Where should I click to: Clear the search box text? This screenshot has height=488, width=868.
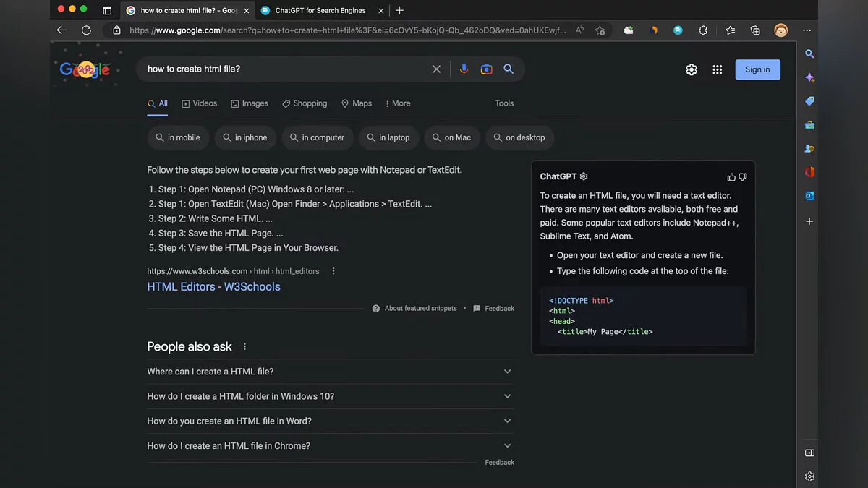tap(436, 69)
